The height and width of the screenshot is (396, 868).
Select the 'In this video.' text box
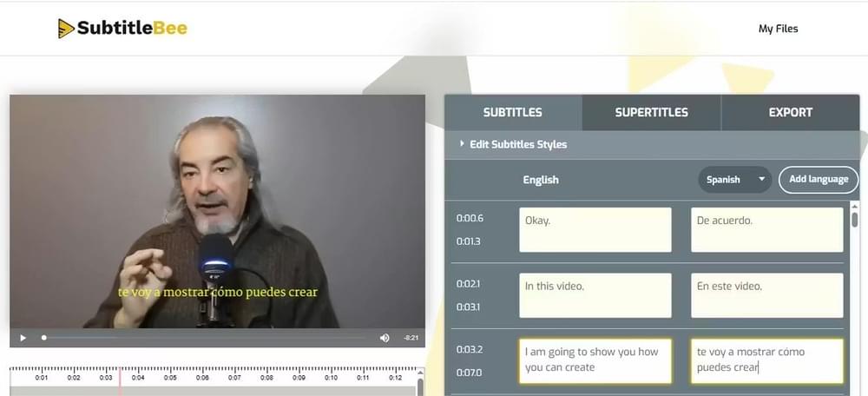tap(595, 295)
